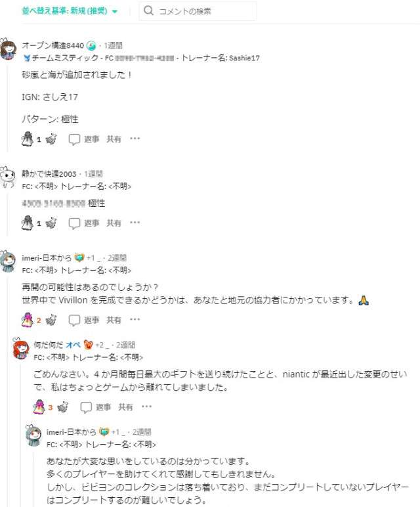Image resolution: width=420 pixels, height=507 pixels.
Task: Focus the コメントの検索 search field
Action: point(198,11)
